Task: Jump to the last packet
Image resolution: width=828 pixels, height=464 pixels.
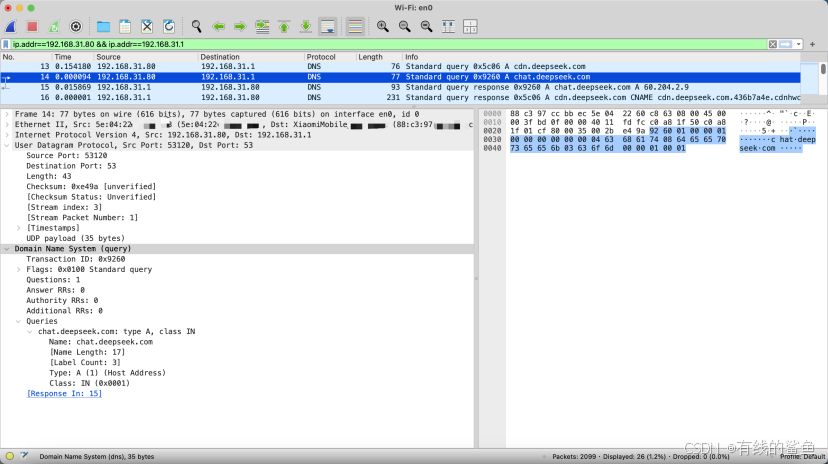Action: (306, 26)
